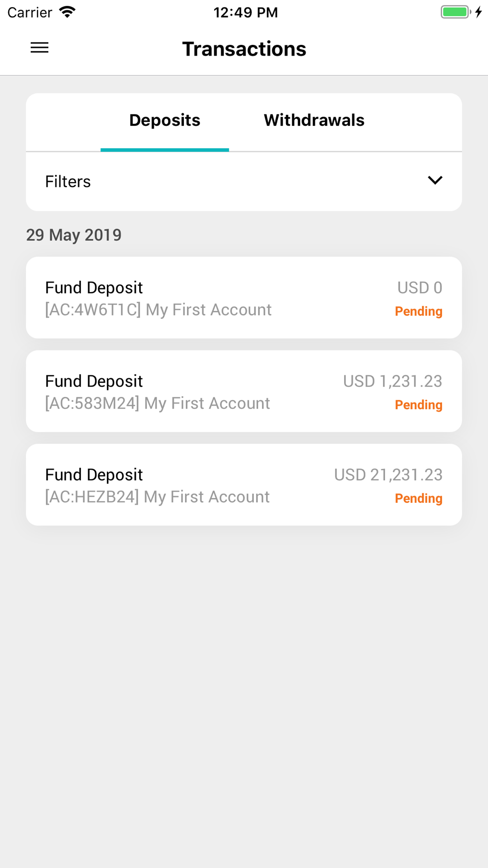Tap Pending status on USD 1,231.23 deposit
Viewport: 488px width, 868px height.
coord(419,405)
